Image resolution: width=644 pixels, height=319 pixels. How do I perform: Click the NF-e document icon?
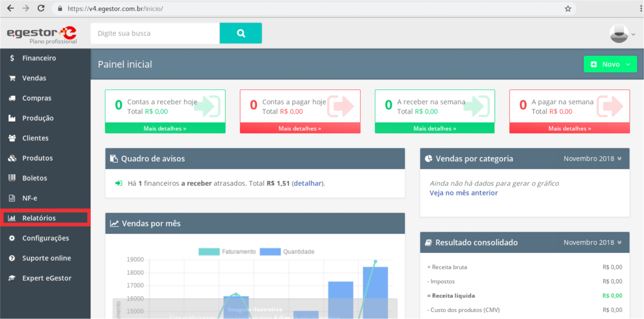(12, 198)
